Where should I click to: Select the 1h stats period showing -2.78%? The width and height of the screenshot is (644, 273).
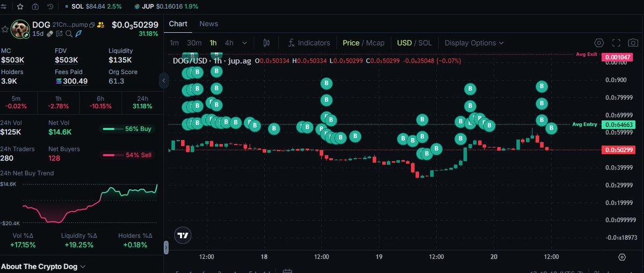tap(59, 102)
